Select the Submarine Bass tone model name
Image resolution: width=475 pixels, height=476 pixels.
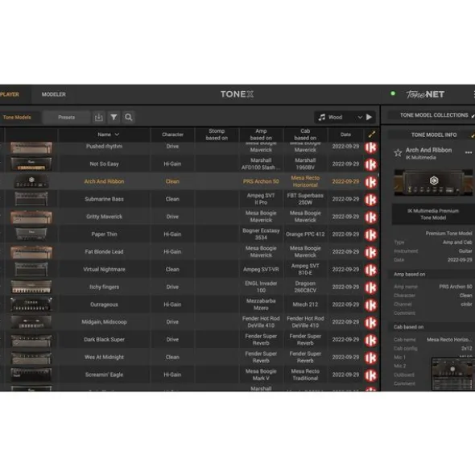coord(104,199)
